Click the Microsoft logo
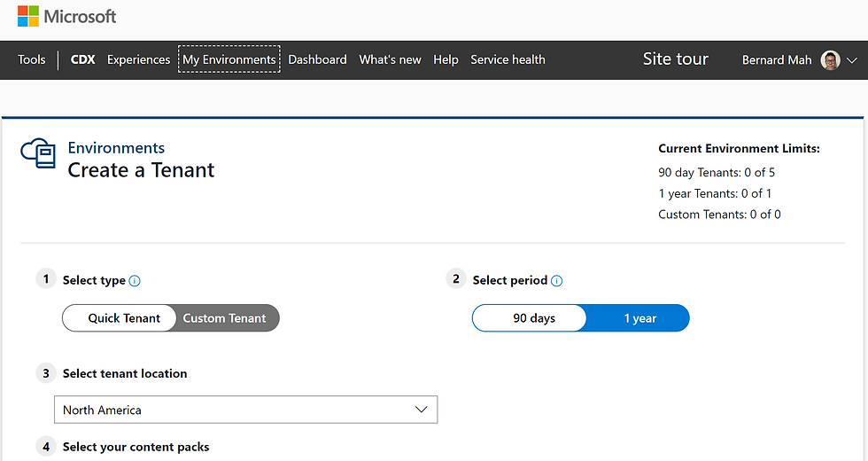The image size is (868, 461). [67, 17]
